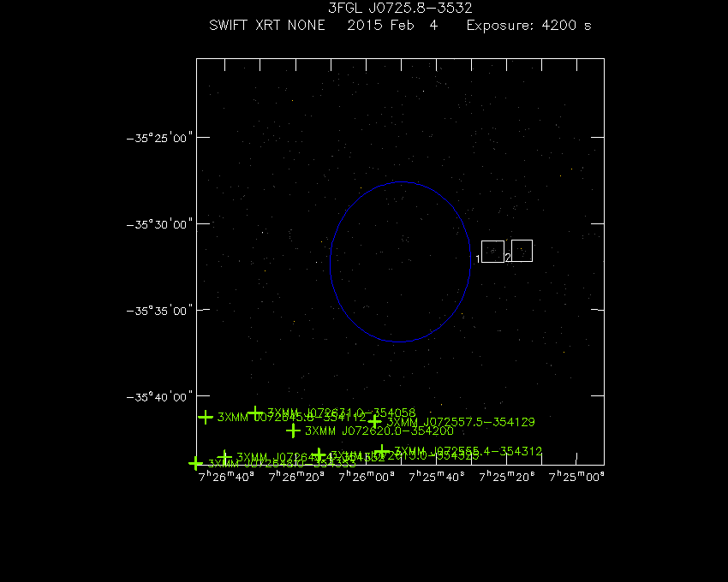Click the declination label -35°30'00"
728x582 pixels.
(159, 224)
